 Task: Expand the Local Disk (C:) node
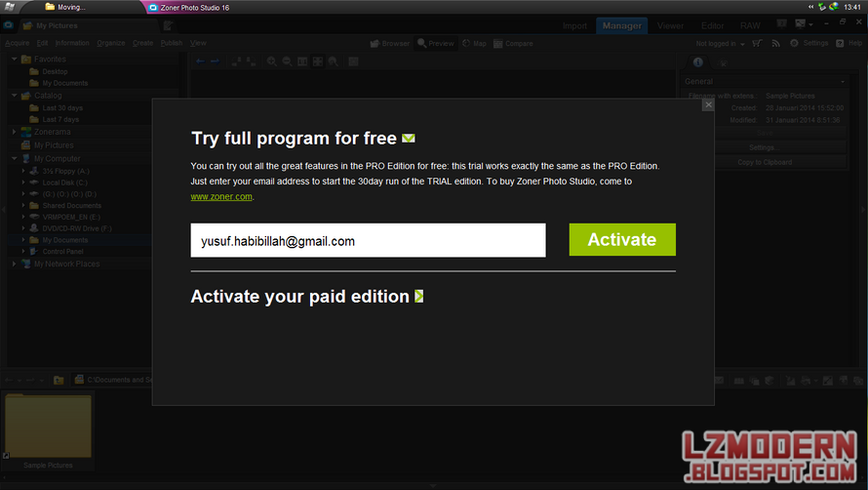(x=23, y=183)
